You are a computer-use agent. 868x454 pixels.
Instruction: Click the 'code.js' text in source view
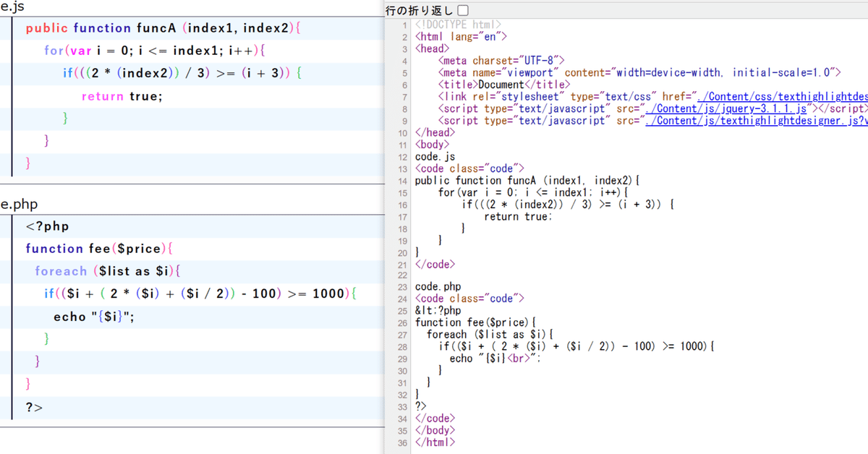(435, 156)
